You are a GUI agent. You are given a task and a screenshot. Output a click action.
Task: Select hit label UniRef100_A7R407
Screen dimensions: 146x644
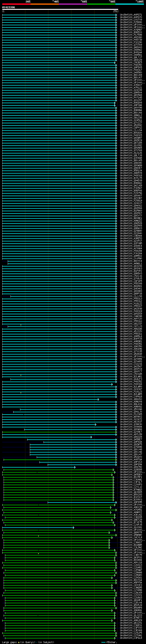(x=131, y=85)
